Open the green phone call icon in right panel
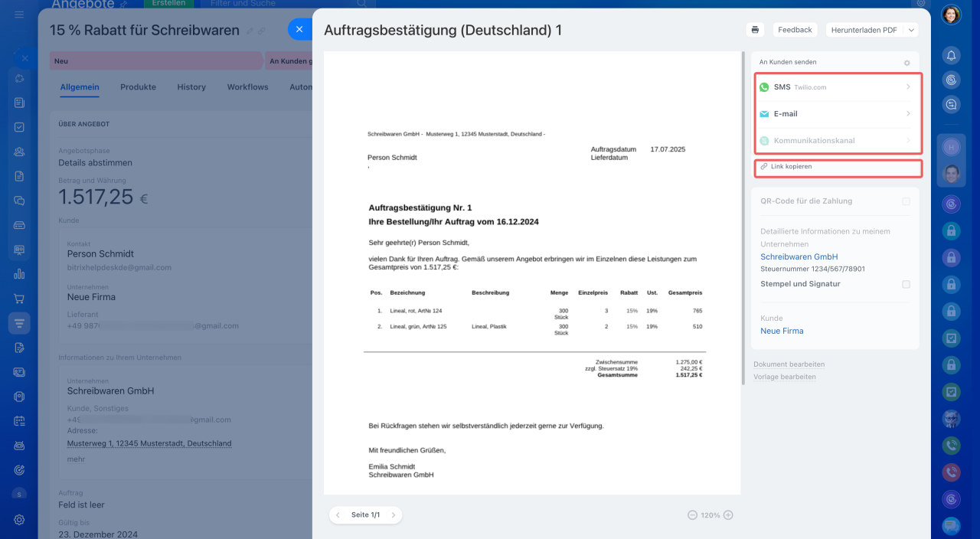 coord(951,444)
